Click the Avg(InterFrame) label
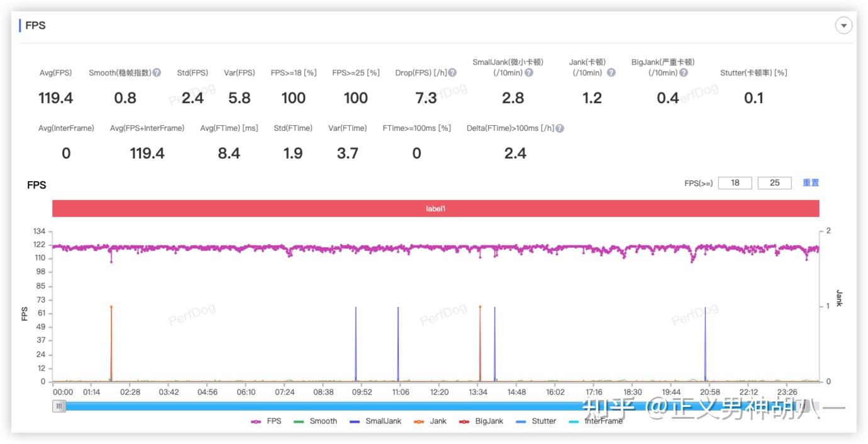The width and height of the screenshot is (868, 444). point(66,128)
